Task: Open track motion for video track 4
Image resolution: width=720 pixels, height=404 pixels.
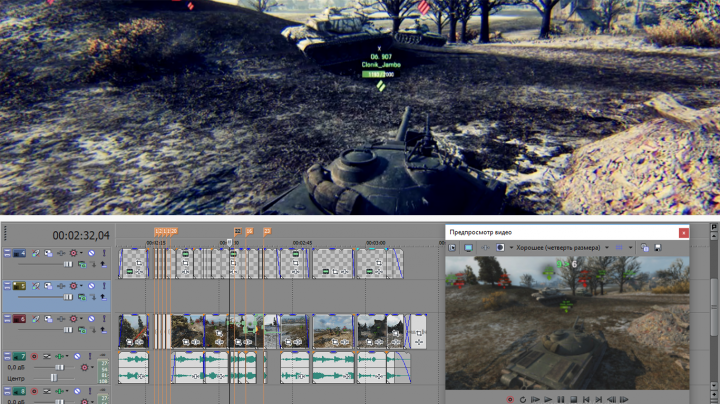Action: point(48,253)
